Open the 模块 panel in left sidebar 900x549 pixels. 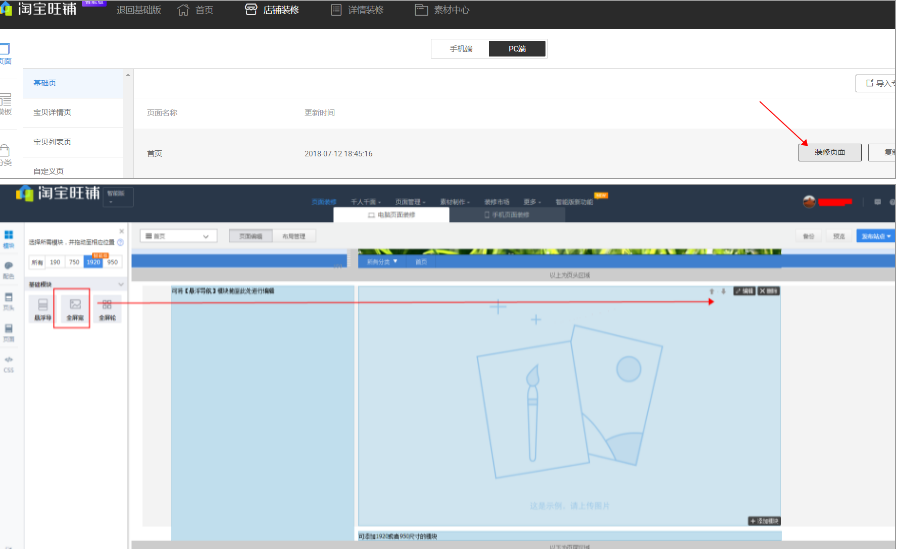[x=9, y=238]
